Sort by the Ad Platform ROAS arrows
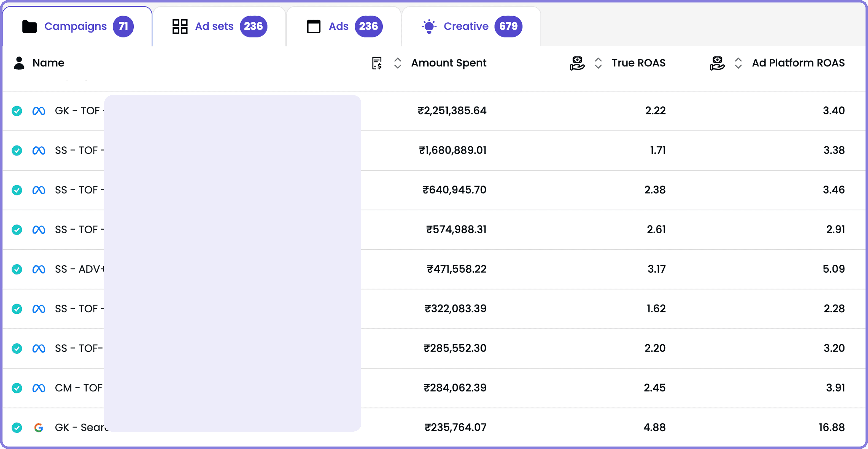The width and height of the screenshot is (868, 449). coord(738,63)
